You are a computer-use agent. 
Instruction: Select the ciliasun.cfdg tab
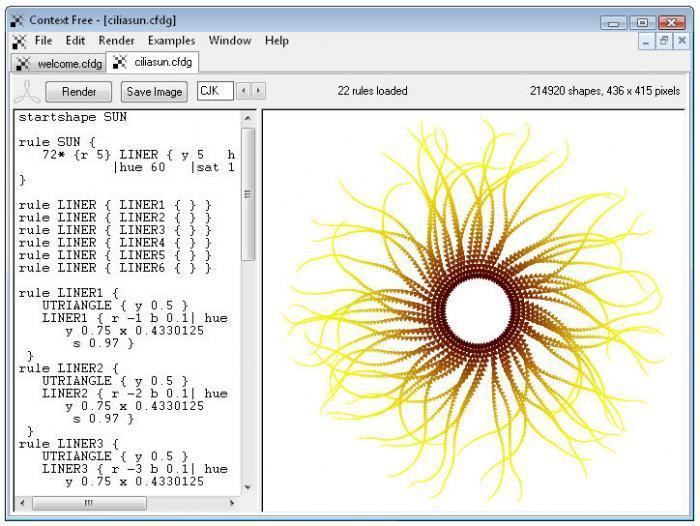(152, 62)
